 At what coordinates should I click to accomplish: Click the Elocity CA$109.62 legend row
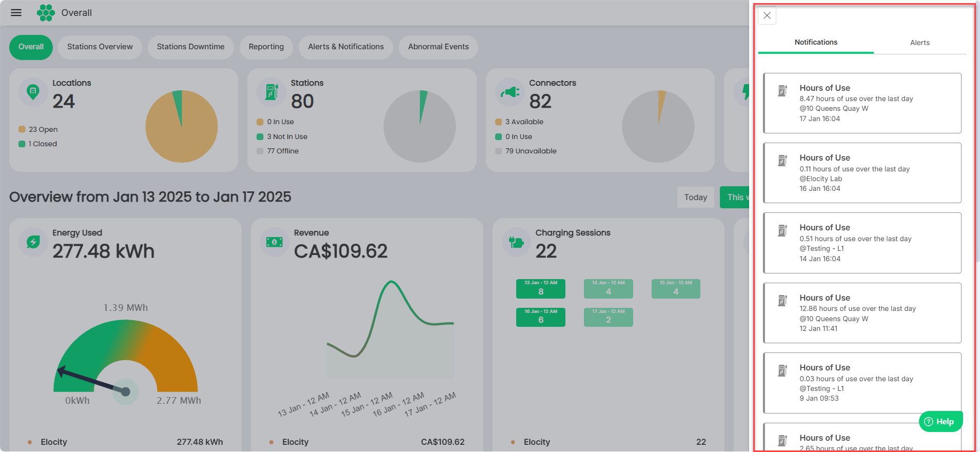[x=367, y=442]
